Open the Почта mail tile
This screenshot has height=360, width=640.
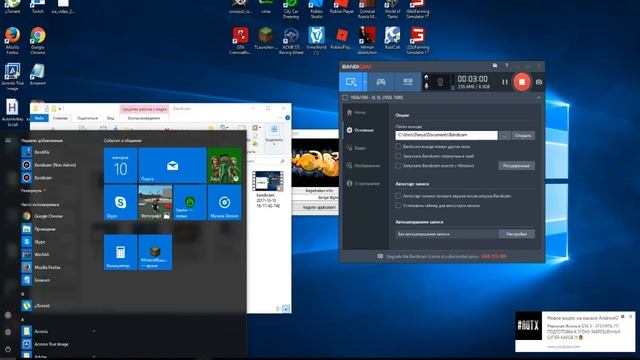(x=172, y=165)
